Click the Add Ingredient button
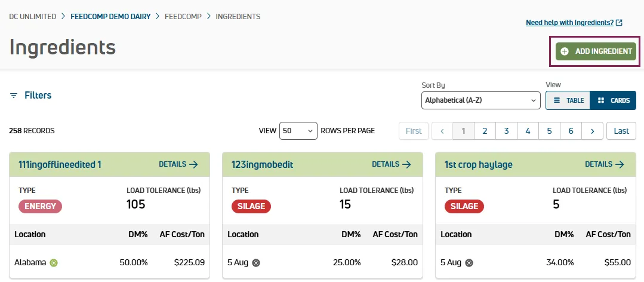This screenshot has width=644, height=282. pos(596,51)
